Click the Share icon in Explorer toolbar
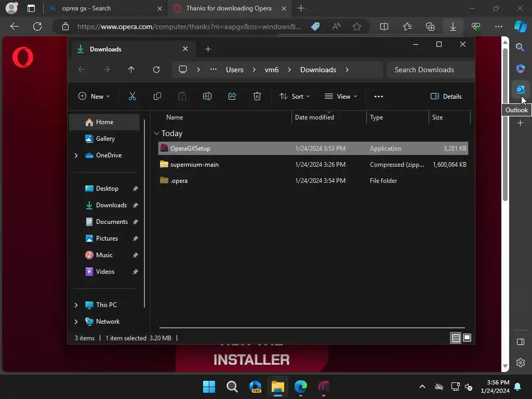The height and width of the screenshot is (399, 532). [x=232, y=96]
